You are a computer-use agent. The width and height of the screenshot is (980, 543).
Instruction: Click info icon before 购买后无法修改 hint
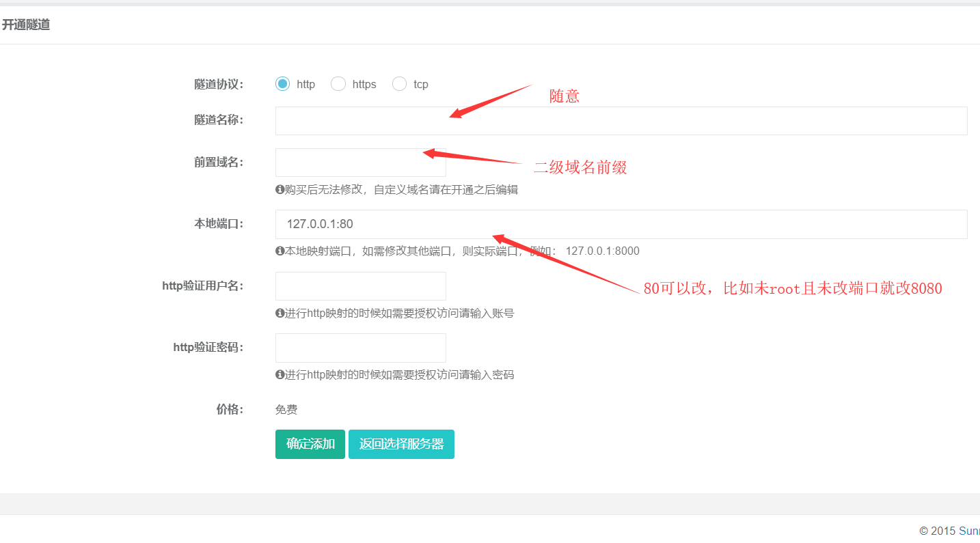pos(280,190)
